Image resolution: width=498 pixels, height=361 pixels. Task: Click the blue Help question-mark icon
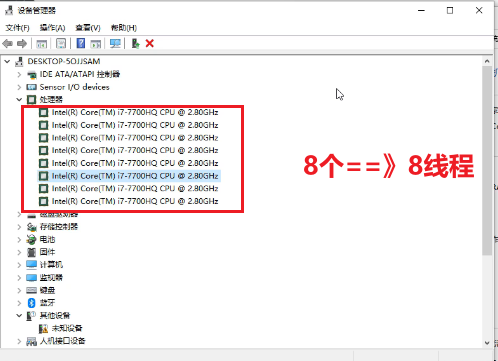[x=81, y=43]
